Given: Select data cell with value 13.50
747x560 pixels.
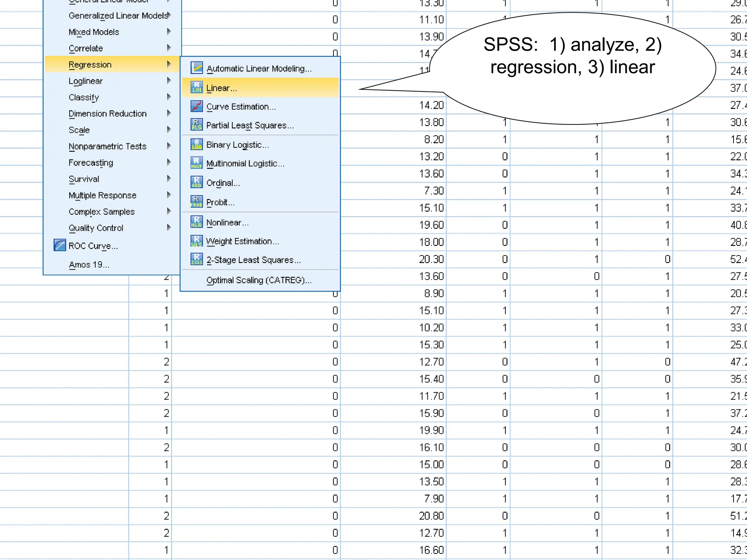Looking at the screenshot, I should pos(394,482).
